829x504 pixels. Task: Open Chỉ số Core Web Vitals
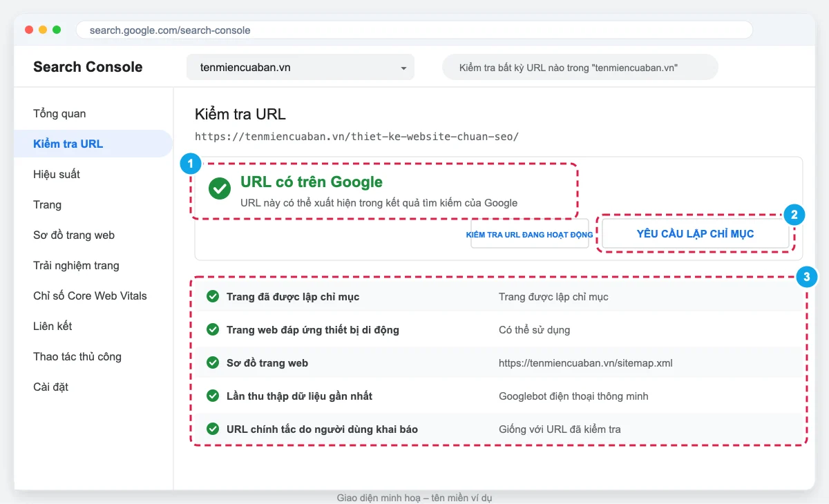click(90, 296)
